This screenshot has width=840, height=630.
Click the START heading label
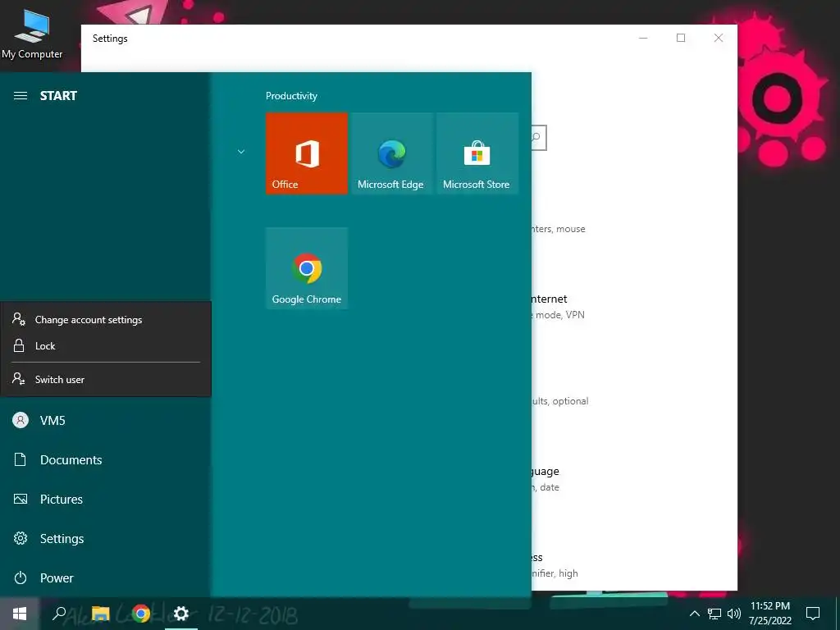click(58, 96)
